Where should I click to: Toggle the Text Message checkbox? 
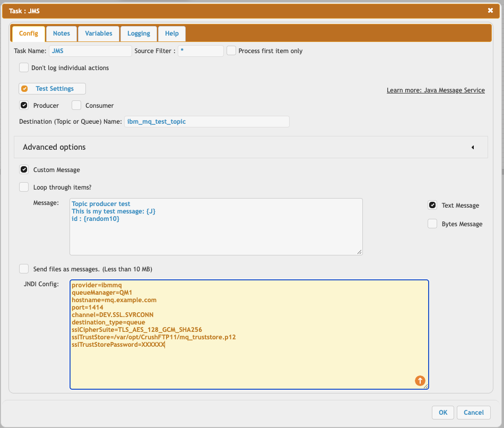coord(432,205)
